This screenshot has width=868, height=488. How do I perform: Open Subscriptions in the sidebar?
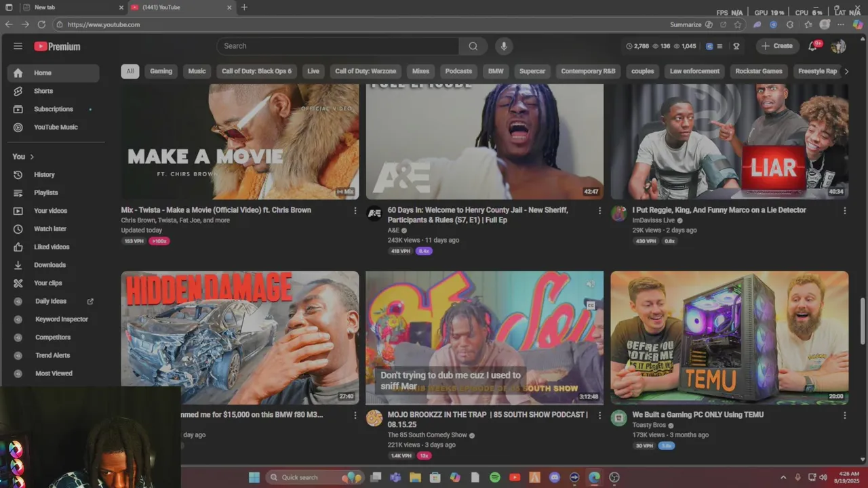click(x=53, y=109)
